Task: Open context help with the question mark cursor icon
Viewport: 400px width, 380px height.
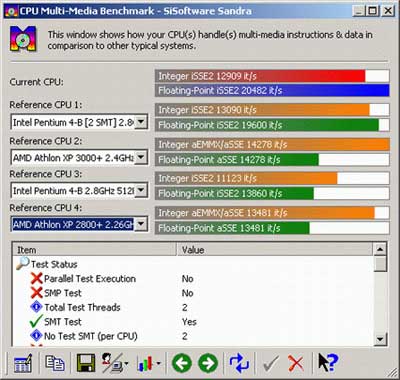Action: pos(328,363)
